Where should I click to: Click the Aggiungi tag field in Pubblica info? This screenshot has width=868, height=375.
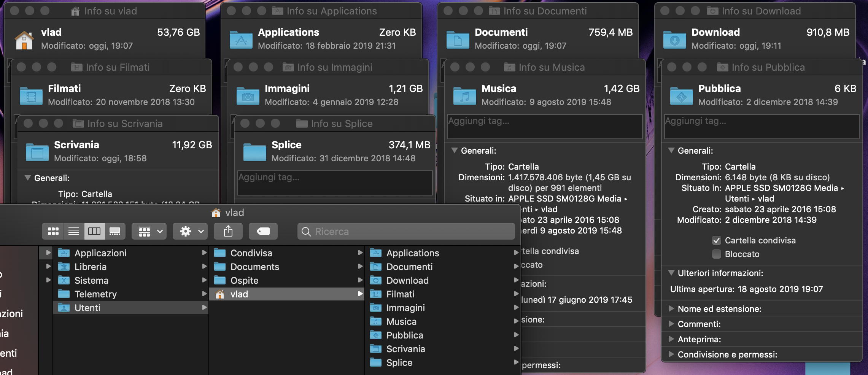tap(761, 126)
